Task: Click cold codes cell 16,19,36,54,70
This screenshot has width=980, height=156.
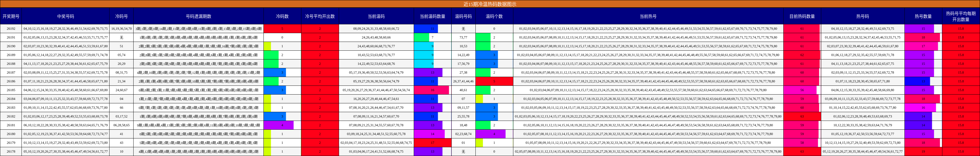Action: (121, 29)
